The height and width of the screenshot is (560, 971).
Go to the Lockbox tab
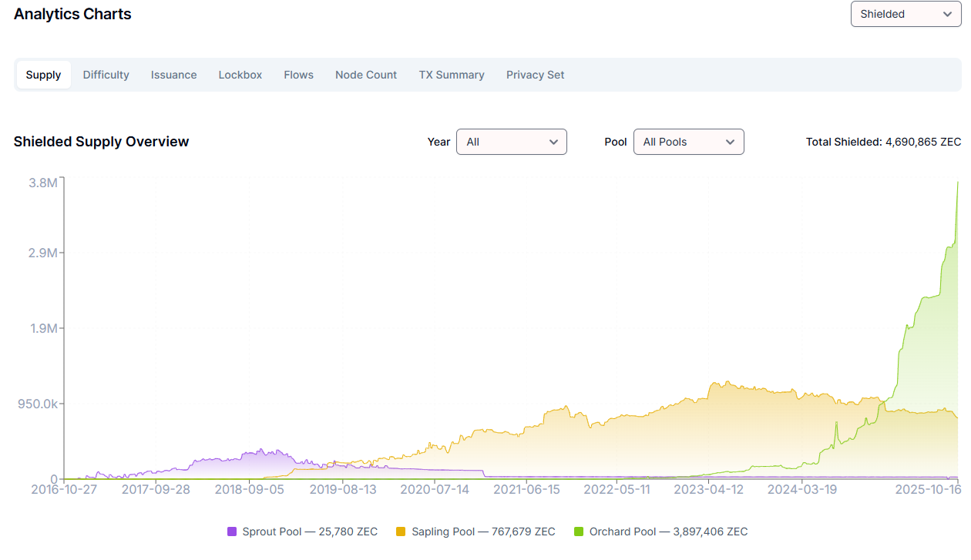[240, 75]
